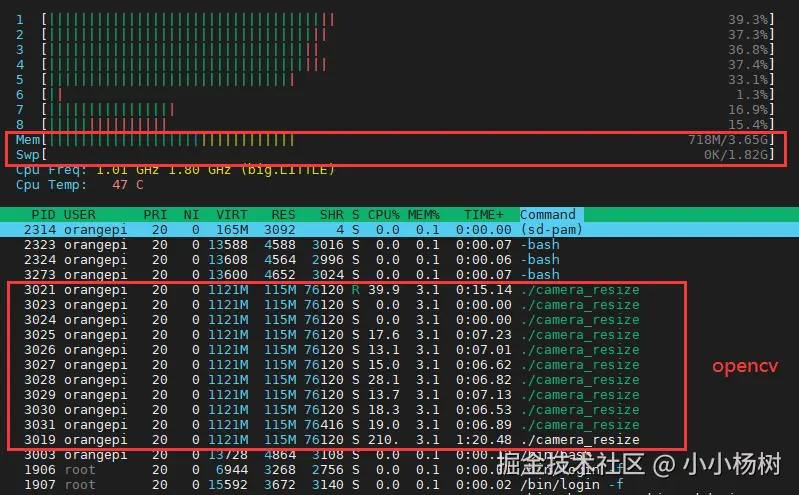This screenshot has width=799, height=495.
Task: Click the highlighted Command column header
Action: [551, 215]
